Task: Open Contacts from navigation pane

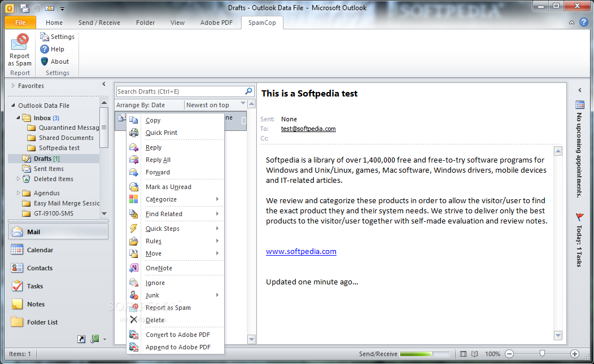Action: tap(58, 268)
